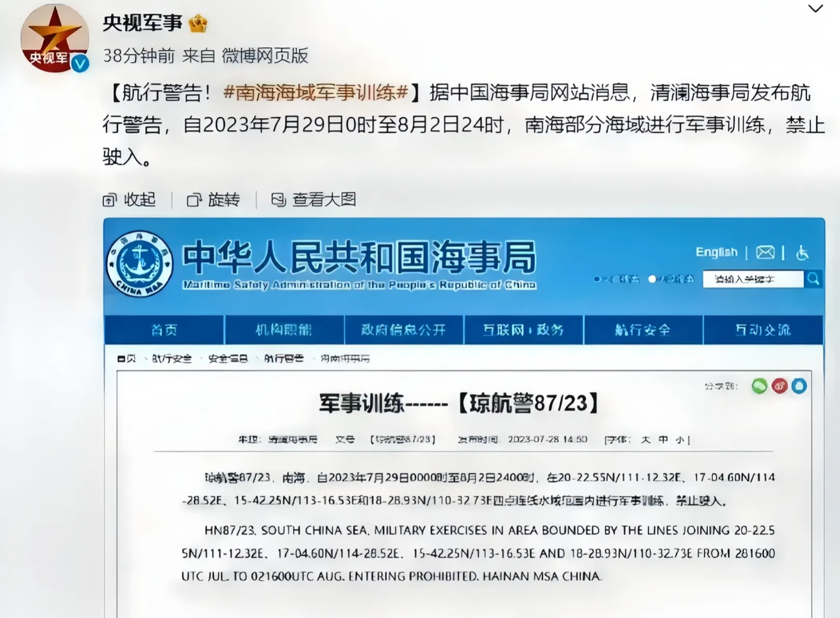Click the MSA title banner 中华人民共和国海事局
The image size is (840, 618).
(359, 258)
